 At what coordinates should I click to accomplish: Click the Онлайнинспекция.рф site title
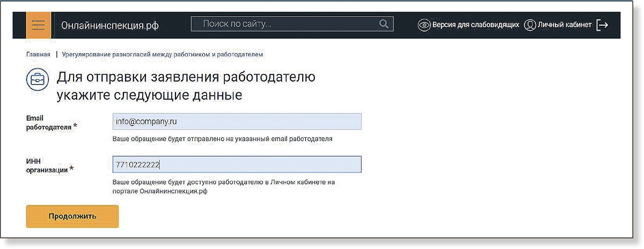pyautogui.click(x=109, y=25)
